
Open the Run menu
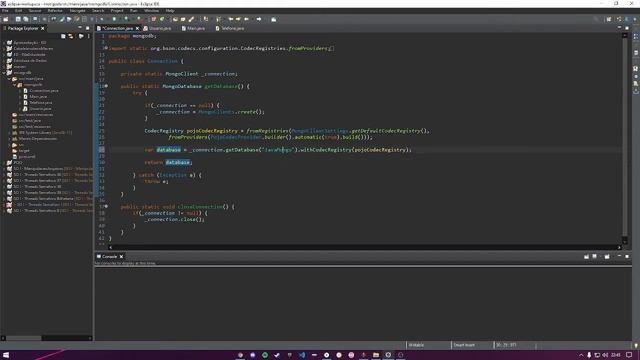[x=133, y=11]
